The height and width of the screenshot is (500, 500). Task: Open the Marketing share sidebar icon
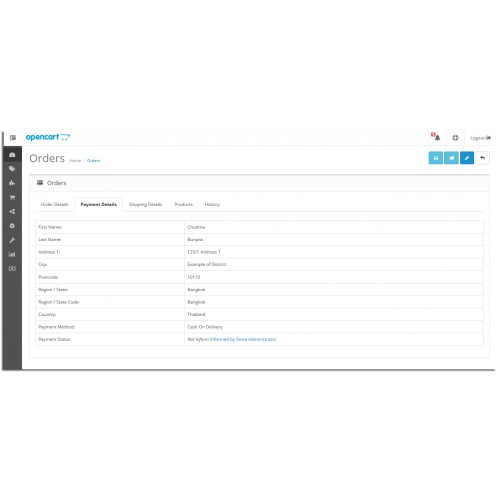click(12, 212)
